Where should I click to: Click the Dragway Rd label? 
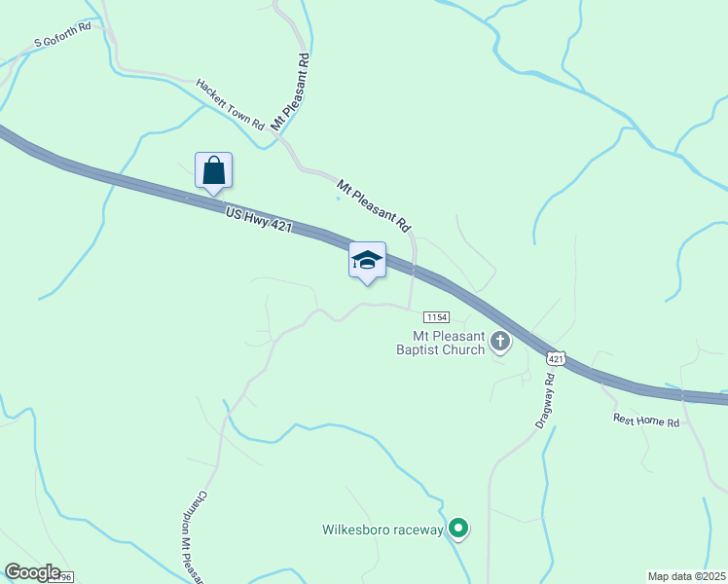(x=545, y=401)
